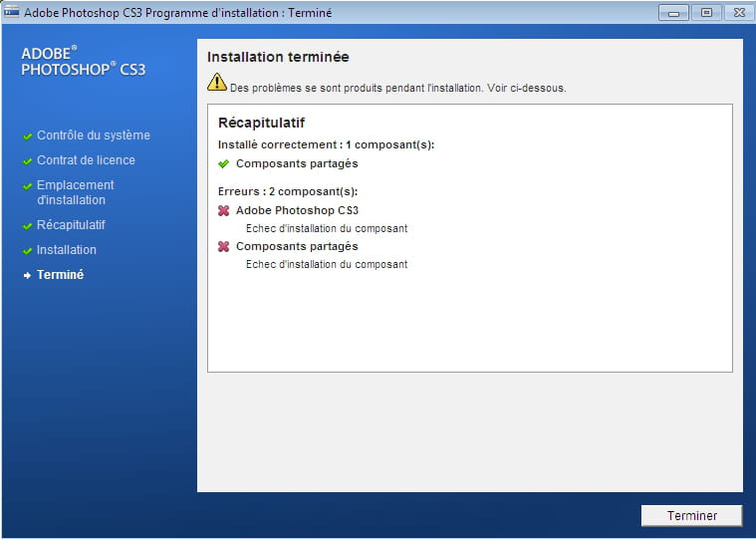Click the red X beside failed Composants partagés

[224, 247]
